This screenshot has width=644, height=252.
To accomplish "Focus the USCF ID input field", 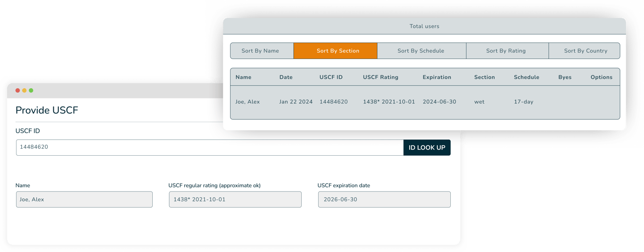I will [210, 148].
